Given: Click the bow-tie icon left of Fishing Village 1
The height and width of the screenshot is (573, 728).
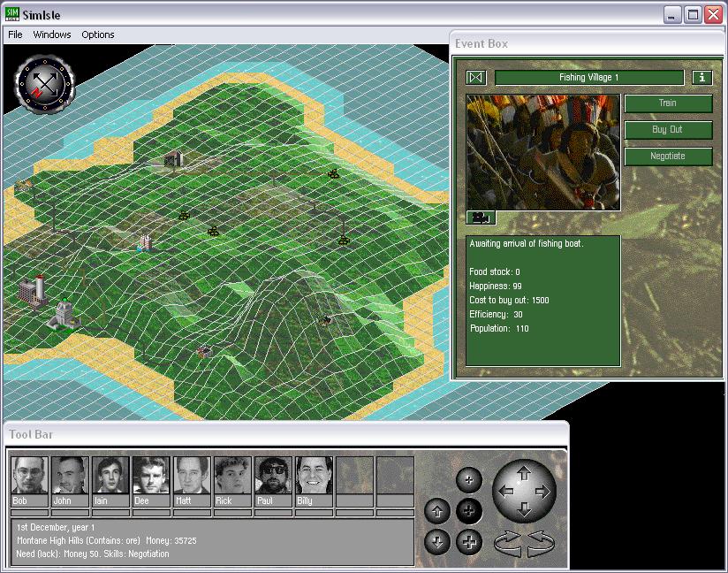Looking at the screenshot, I should [x=476, y=77].
